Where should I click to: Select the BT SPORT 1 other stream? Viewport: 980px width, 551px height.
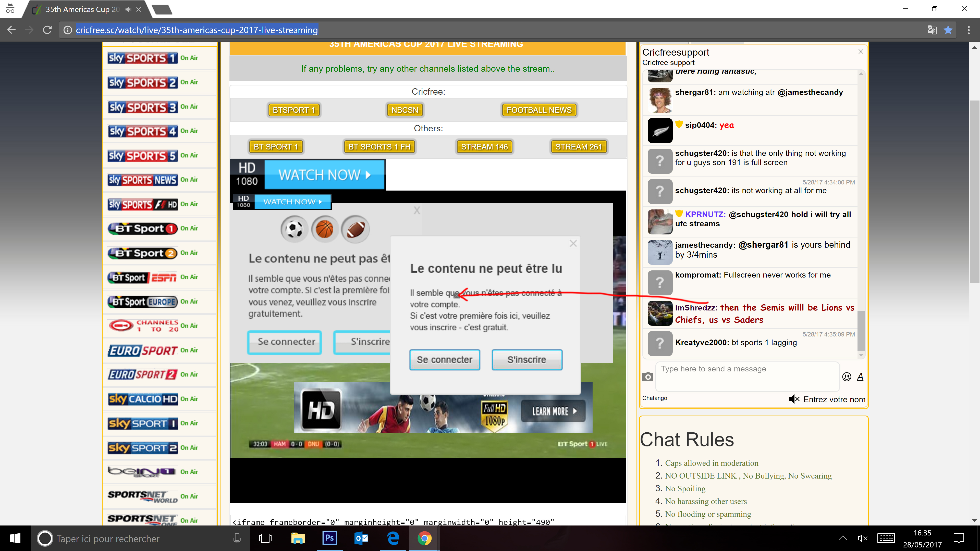point(276,147)
